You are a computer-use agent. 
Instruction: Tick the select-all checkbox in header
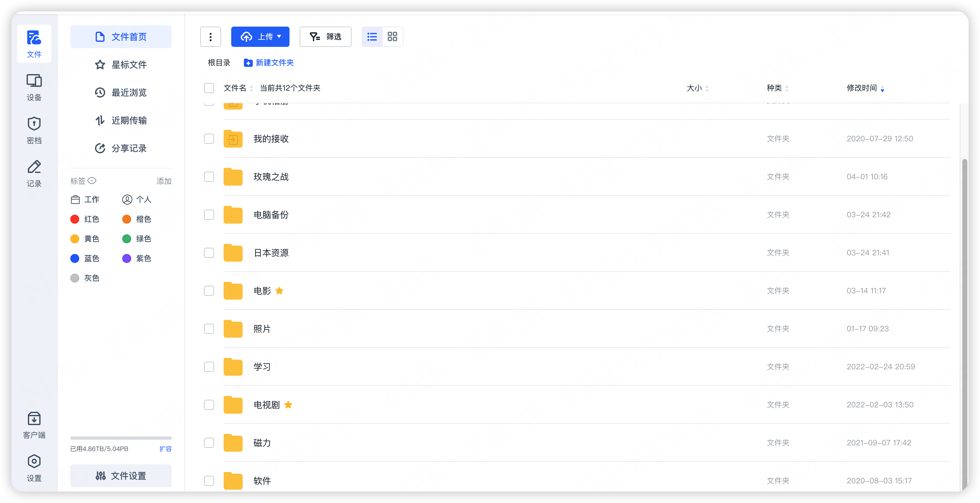click(209, 88)
